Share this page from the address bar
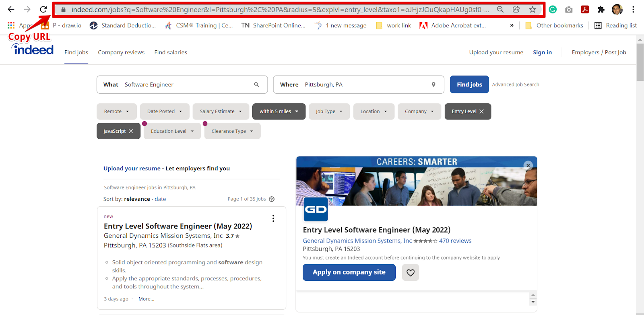Screen dimensions: 644x315 (516, 9)
